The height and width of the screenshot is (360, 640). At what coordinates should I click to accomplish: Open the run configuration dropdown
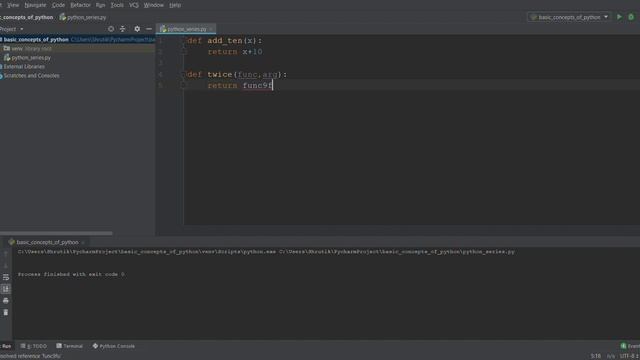[569, 17]
